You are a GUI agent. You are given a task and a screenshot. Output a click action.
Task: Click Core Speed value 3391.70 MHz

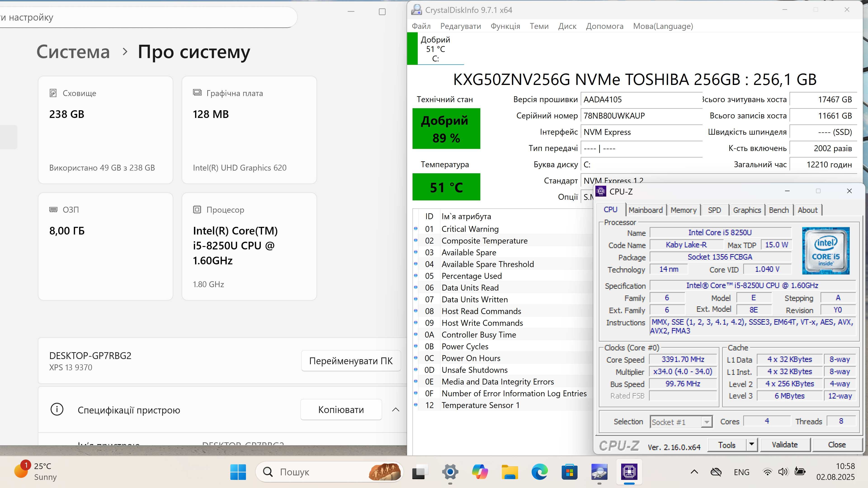(683, 359)
